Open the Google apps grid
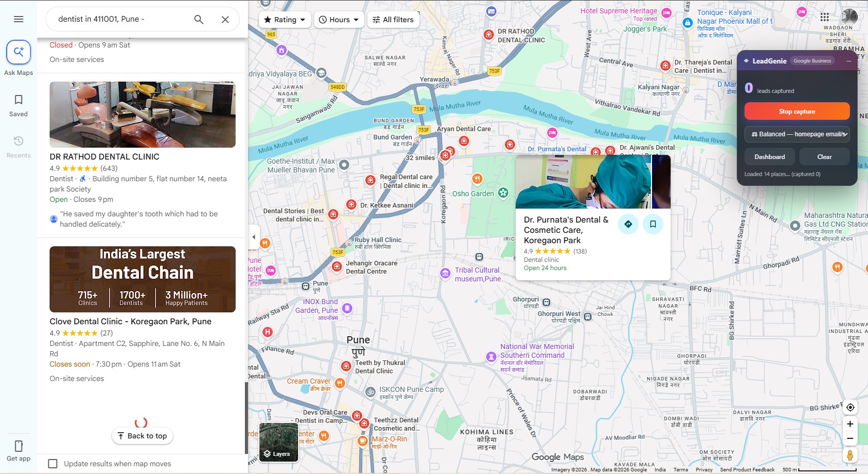The height and width of the screenshot is (474, 868). 825,17
